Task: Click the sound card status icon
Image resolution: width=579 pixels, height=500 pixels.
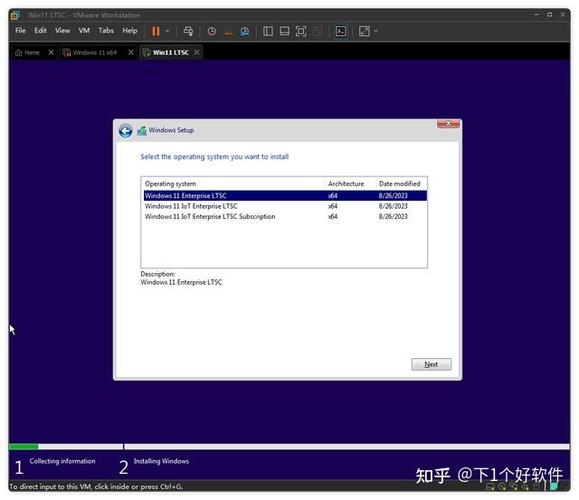Action: coord(525,487)
